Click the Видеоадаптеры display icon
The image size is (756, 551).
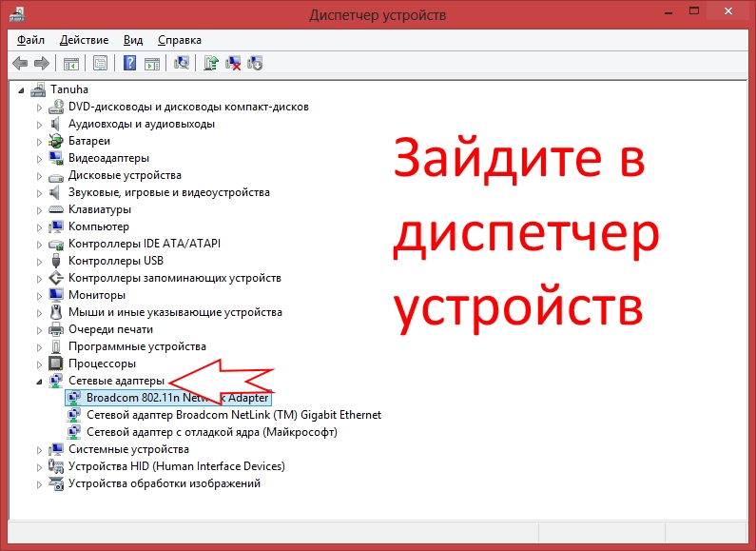click(x=56, y=158)
